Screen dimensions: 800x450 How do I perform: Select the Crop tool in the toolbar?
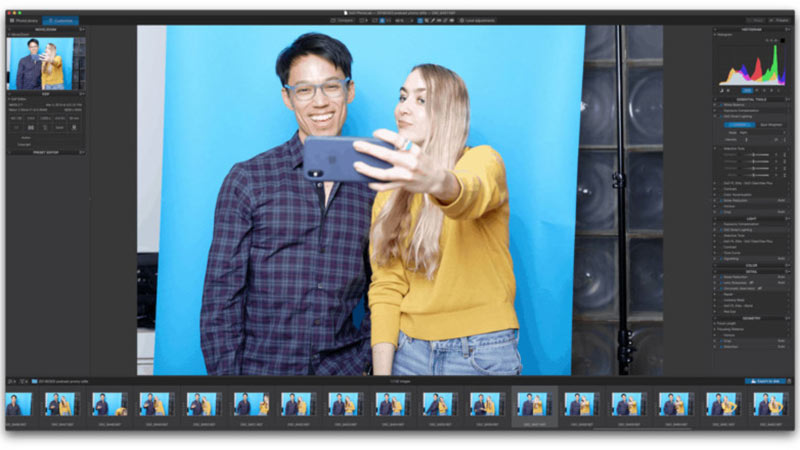419,20
